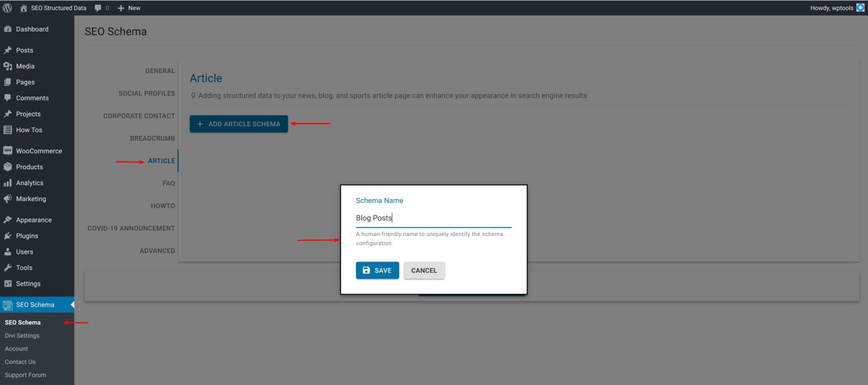This screenshot has height=385, width=868.
Task: Select the Products icon
Action: [x=8, y=167]
